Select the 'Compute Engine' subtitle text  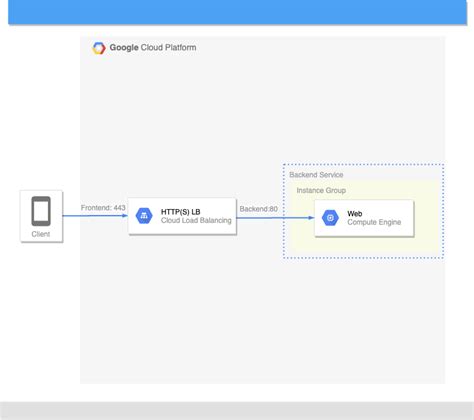(374, 222)
